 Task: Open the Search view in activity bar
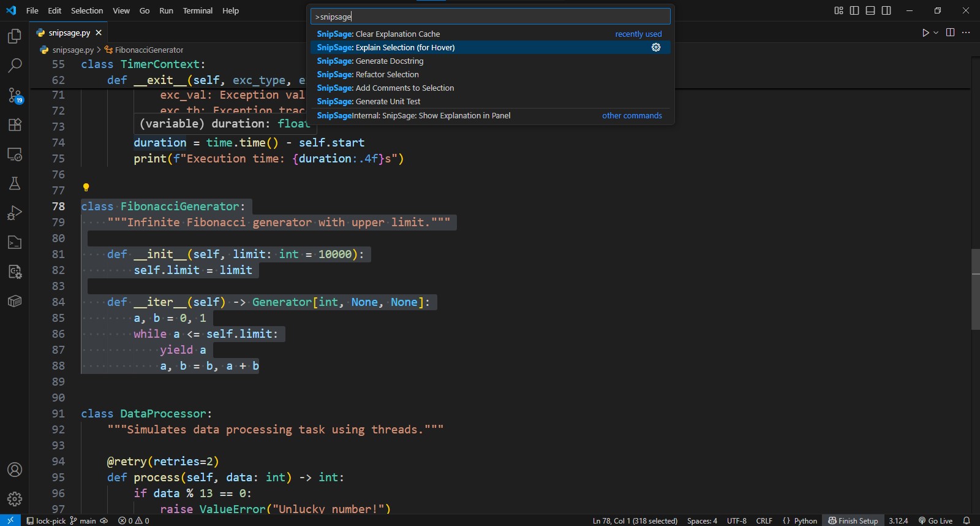[15, 66]
